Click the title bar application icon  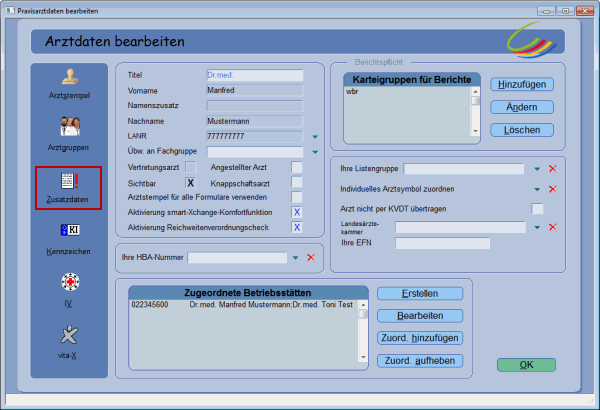pos(10,11)
